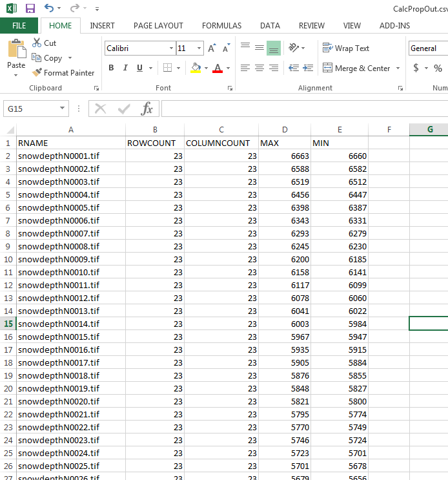Open the Paste options dropdown arrow
The image size is (448, 480).
click(16, 75)
